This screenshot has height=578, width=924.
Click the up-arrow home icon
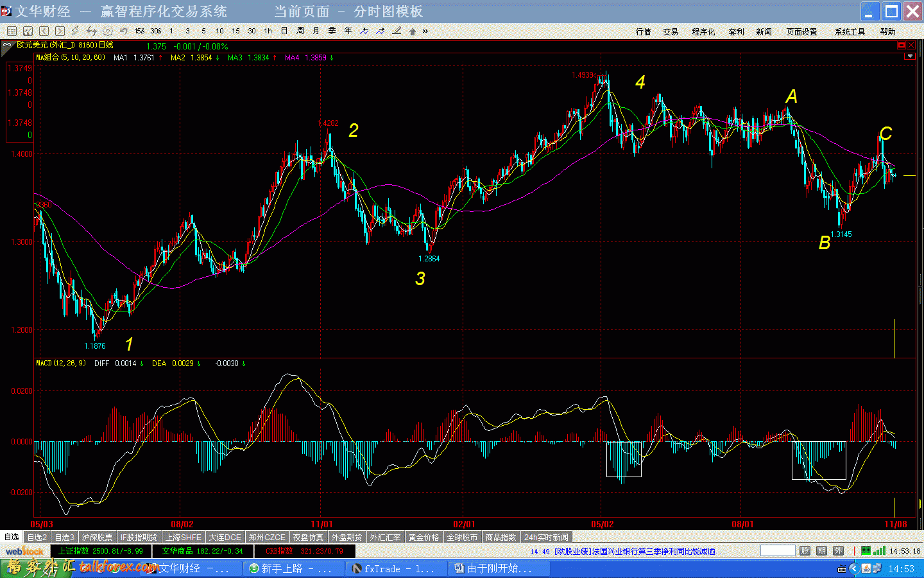[412, 31]
